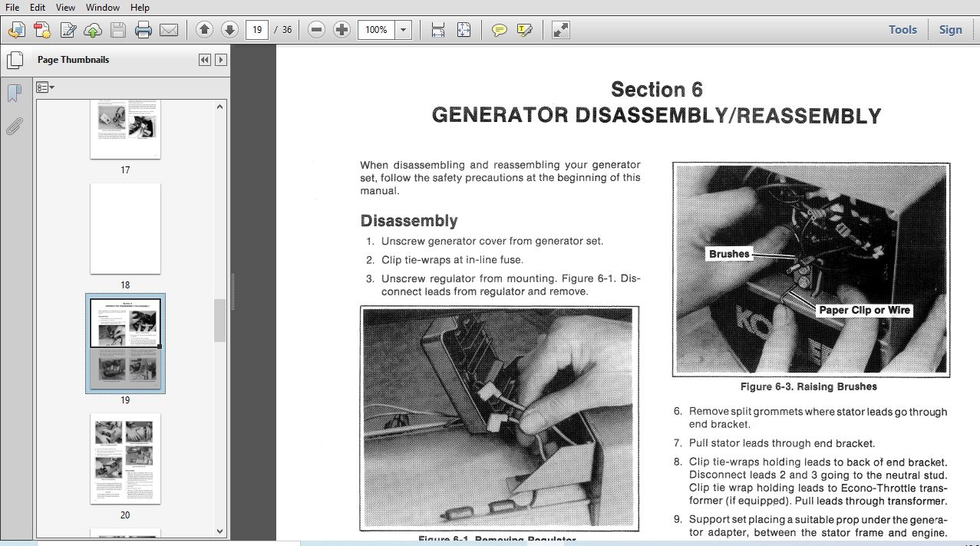The width and height of the screenshot is (980, 546).
Task: Click the Read mode expand icon
Action: 561,30
